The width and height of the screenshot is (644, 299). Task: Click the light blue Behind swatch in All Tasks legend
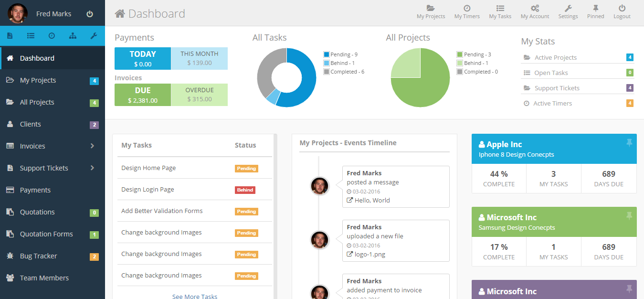point(327,63)
